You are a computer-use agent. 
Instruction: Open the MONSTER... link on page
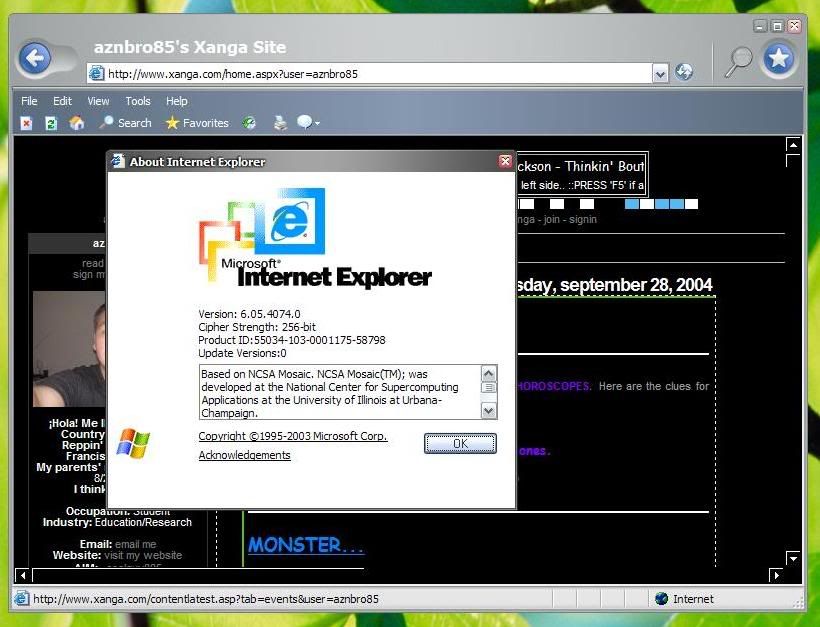pyautogui.click(x=305, y=545)
